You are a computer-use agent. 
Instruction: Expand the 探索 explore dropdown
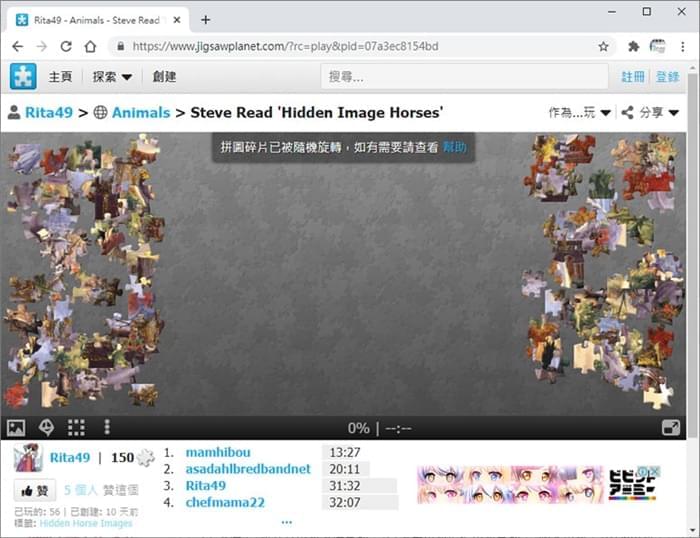point(112,77)
